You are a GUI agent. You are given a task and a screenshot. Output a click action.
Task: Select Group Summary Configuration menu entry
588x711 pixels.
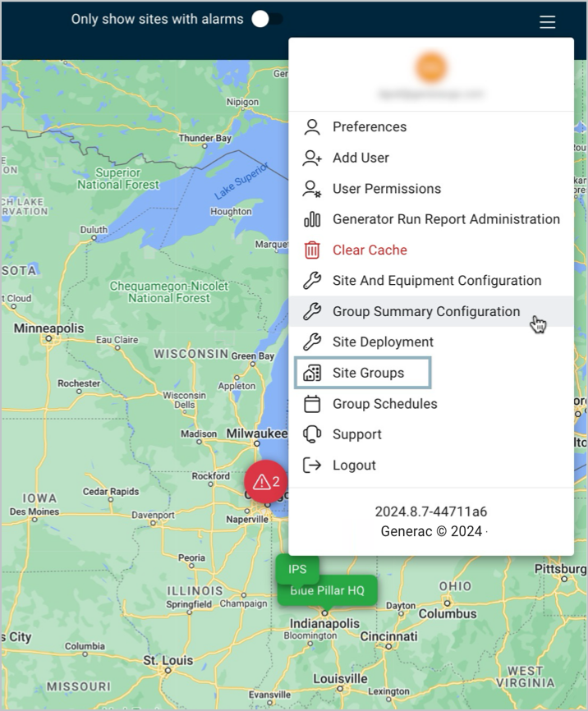425,312
